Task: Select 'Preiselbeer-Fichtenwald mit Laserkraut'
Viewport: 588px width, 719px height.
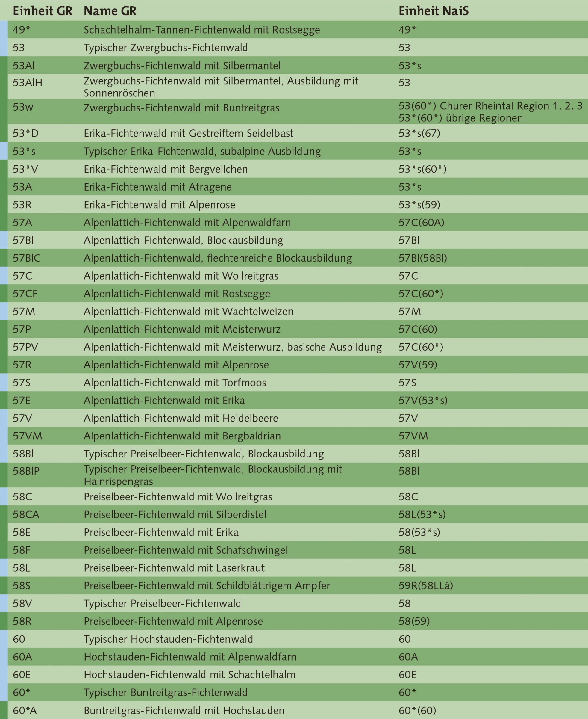Action: (x=175, y=568)
